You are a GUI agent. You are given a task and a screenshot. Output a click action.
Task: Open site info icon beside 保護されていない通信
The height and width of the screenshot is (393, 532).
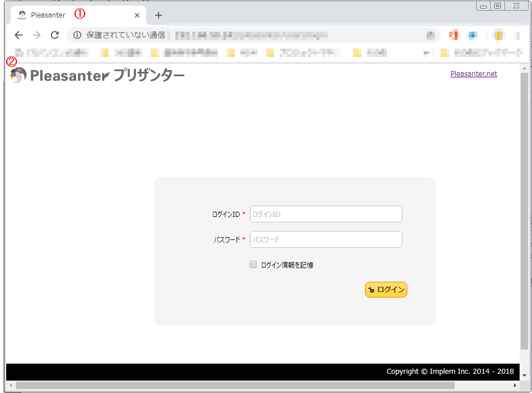point(77,35)
